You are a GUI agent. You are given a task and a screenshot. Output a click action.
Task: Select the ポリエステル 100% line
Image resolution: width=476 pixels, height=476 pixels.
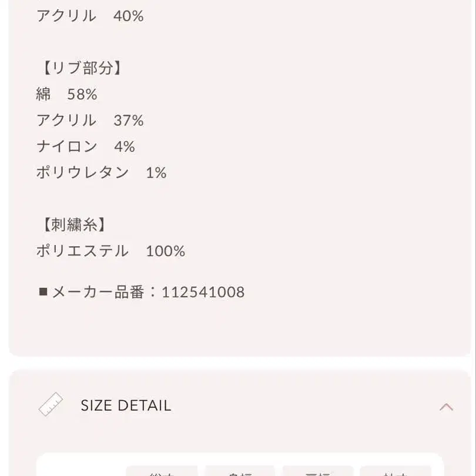click(109, 251)
